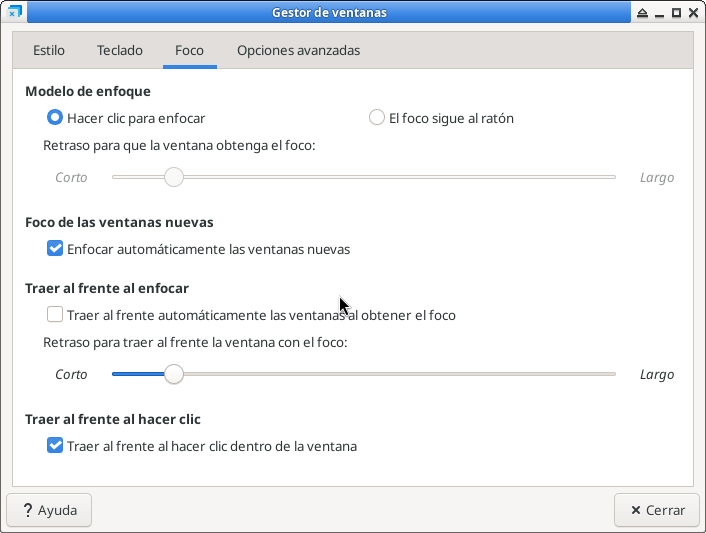Enable Traer al frente automáticamente las ventanas

pos(55,315)
